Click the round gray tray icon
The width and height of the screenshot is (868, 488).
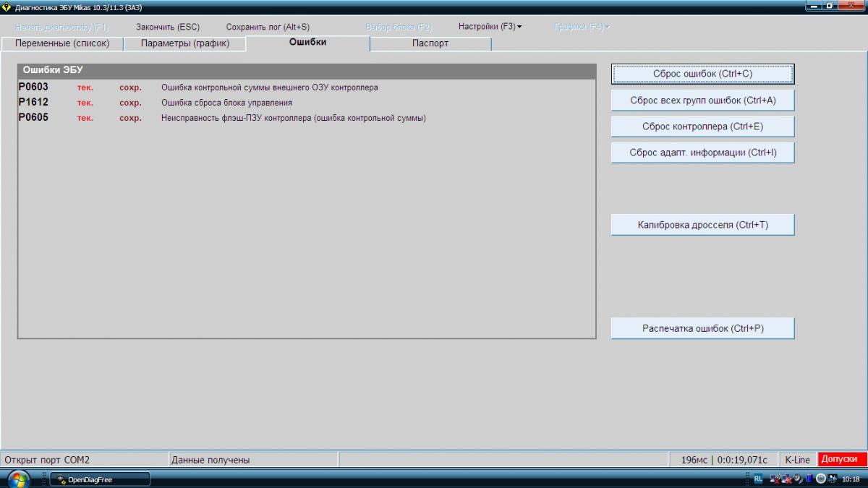821,479
